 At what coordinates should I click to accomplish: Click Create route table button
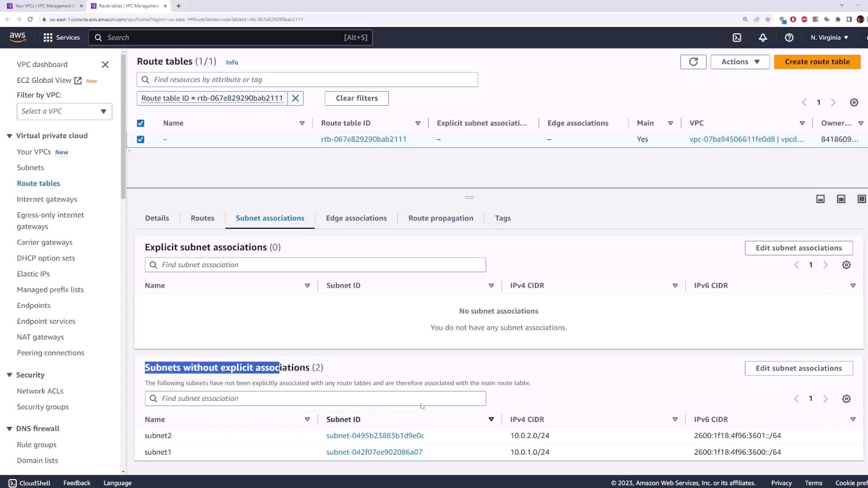click(817, 62)
